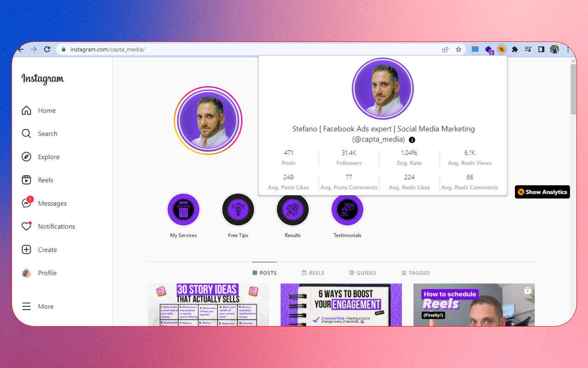Open Instagram Home from the sidebar

pyautogui.click(x=27, y=110)
